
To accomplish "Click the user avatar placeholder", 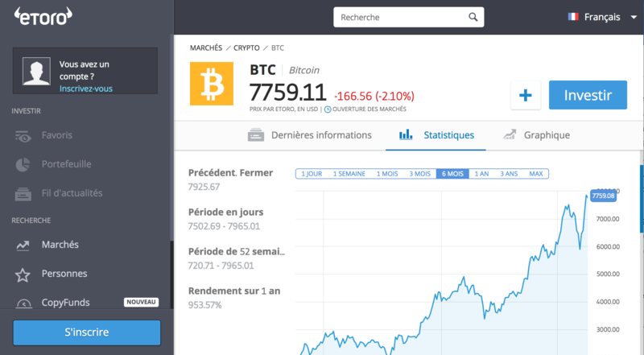I will click(36, 71).
